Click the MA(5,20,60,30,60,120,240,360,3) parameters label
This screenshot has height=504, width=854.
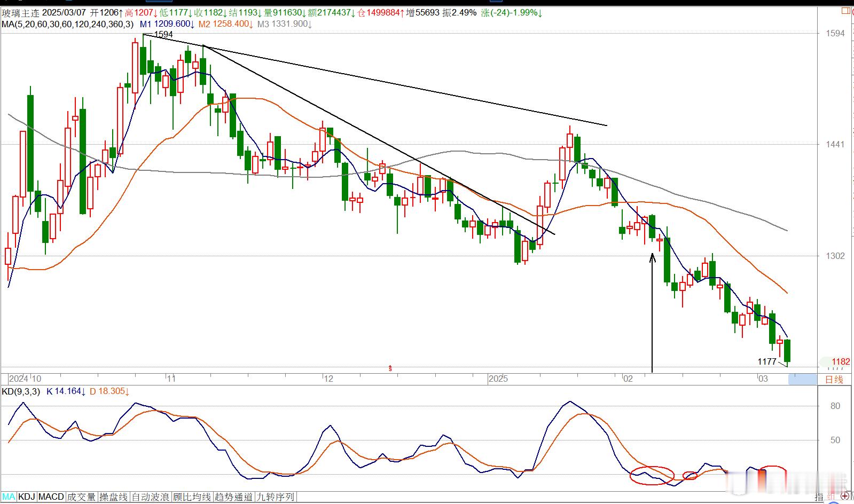click(x=68, y=24)
